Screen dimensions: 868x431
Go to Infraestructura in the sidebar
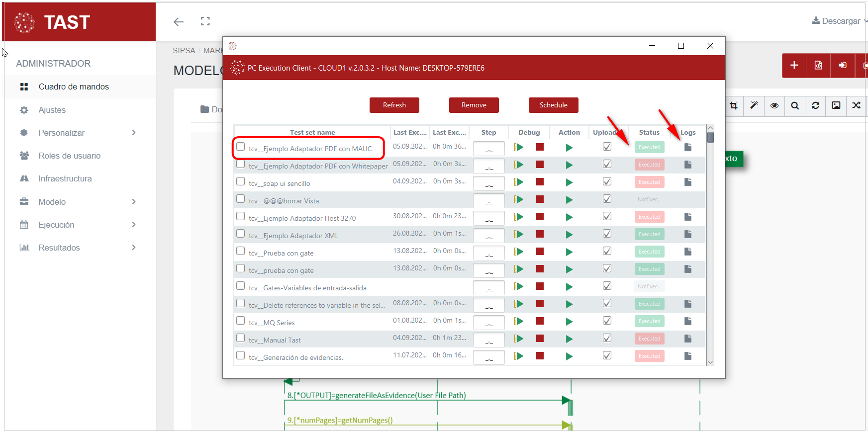coord(65,178)
